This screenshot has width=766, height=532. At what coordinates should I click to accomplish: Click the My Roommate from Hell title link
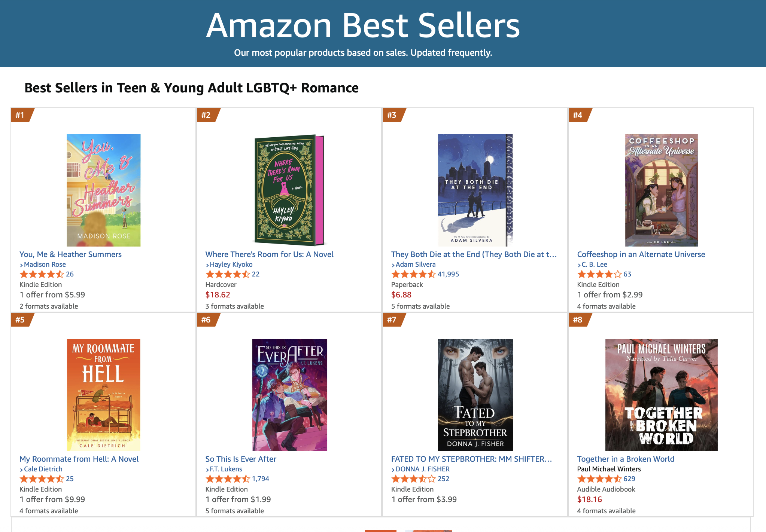click(x=79, y=459)
